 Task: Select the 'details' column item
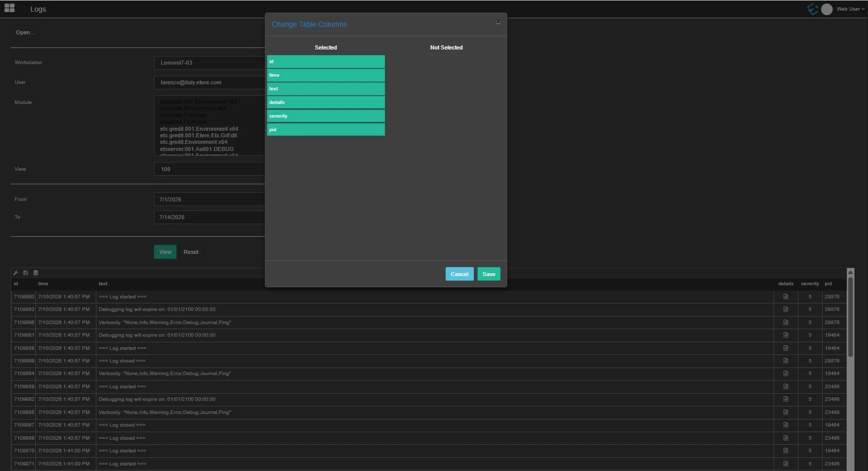tap(326, 102)
